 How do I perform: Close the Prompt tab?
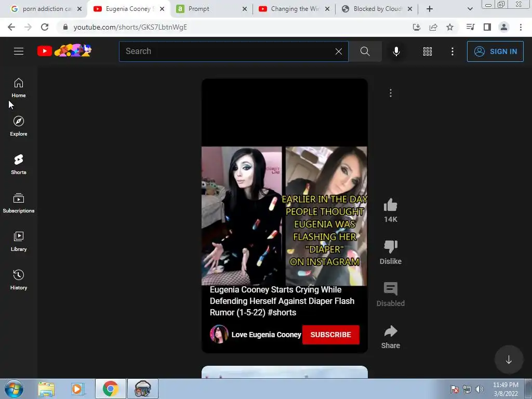[x=245, y=9]
